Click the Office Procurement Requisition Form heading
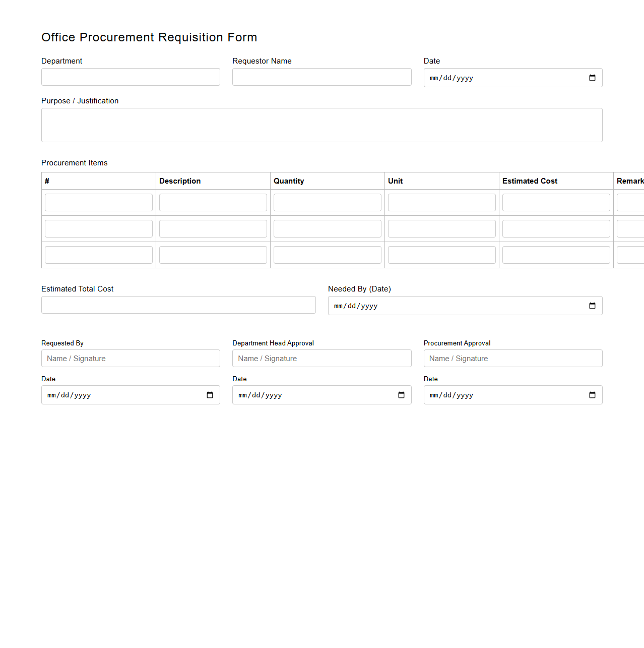This screenshot has width=644, height=648. [x=149, y=37]
